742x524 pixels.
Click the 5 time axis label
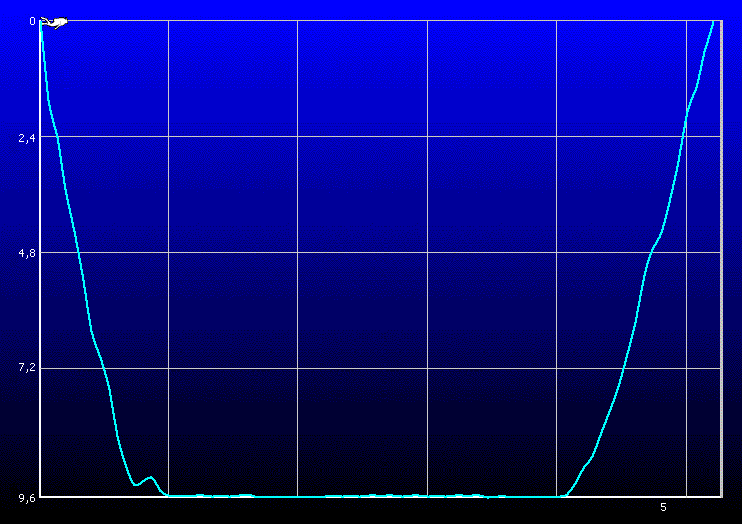(x=663, y=507)
